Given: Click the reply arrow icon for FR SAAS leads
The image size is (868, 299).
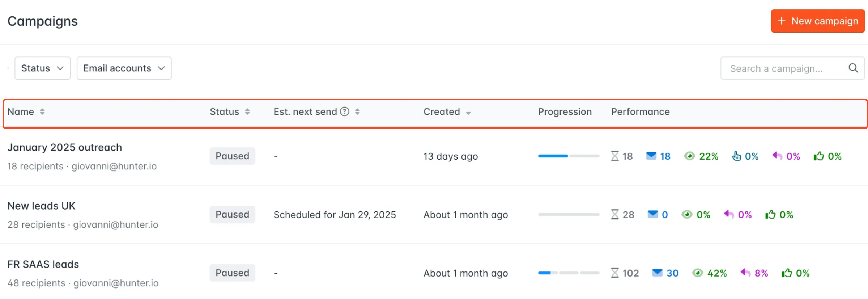Looking at the screenshot, I should point(745,273).
